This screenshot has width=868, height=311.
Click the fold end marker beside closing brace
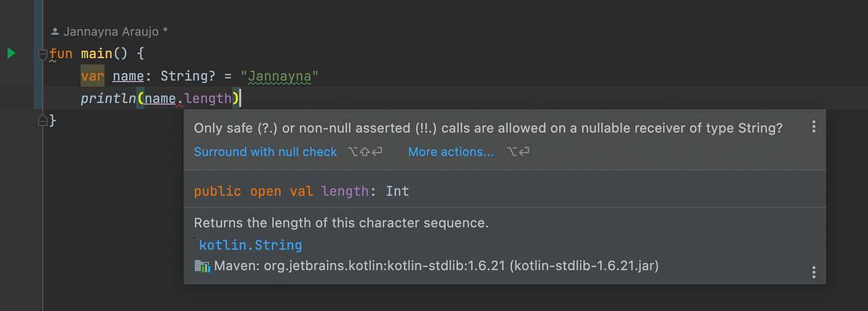pos(43,120)
